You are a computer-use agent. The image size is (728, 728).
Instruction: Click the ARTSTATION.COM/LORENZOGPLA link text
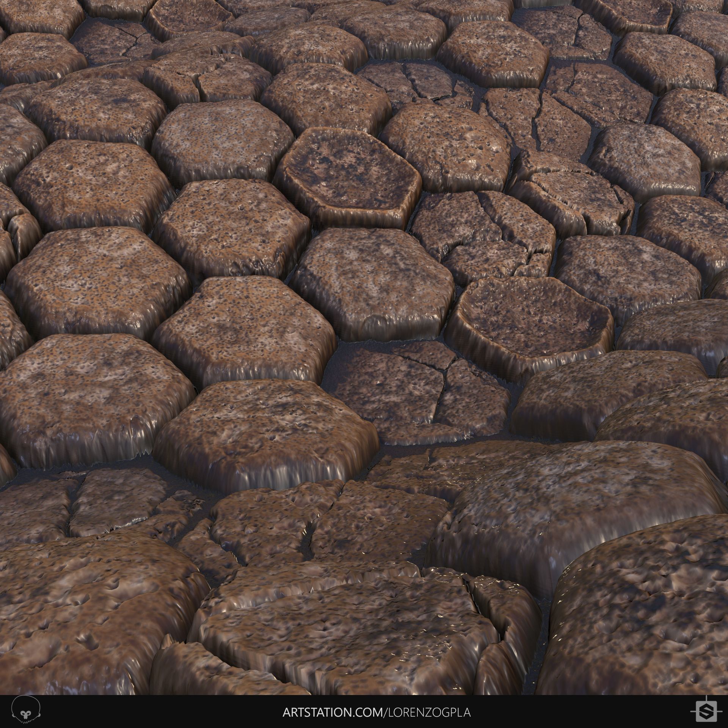click(377, 712)
